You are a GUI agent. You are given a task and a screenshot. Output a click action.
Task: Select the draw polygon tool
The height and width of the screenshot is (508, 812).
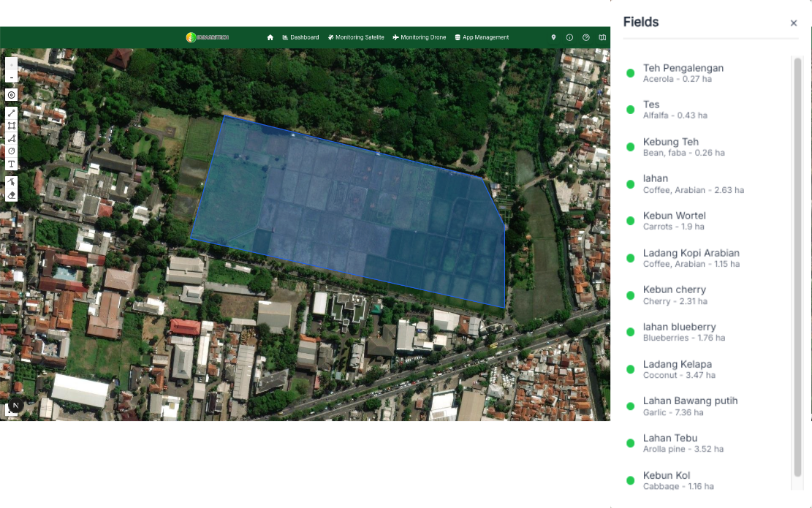point(11,138)
